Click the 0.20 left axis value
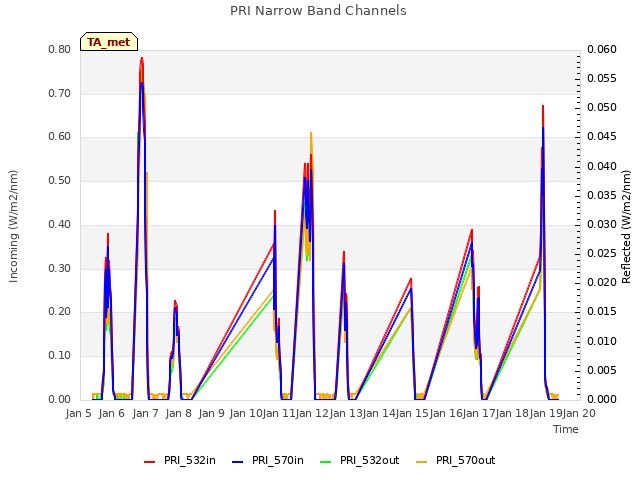Image resolution: width=640 pixels, height=480 pixels. (60, 311)
